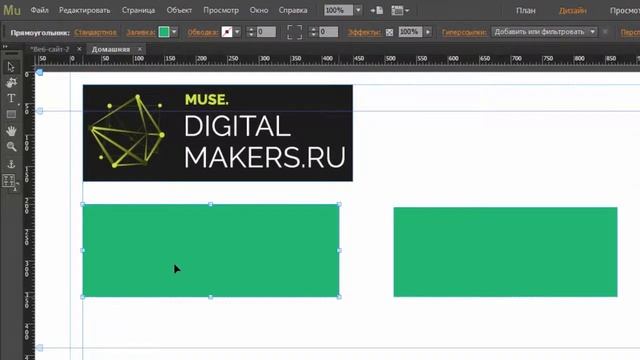Viewport: 640px width, 360px height.
Task: Click the Прямоугольник label in control bar
Action: coord(40,32)
